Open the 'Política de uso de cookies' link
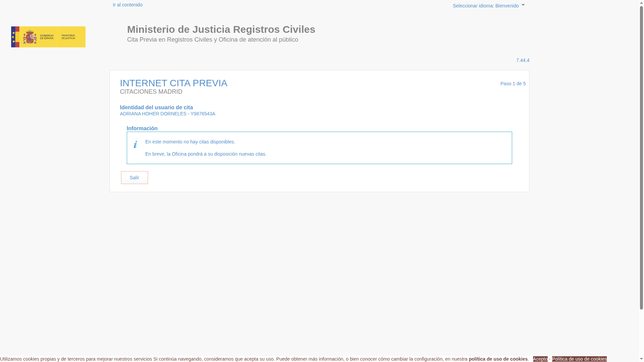Image resolution: width=644 pixels, height=362 pixels. [579, 359]
